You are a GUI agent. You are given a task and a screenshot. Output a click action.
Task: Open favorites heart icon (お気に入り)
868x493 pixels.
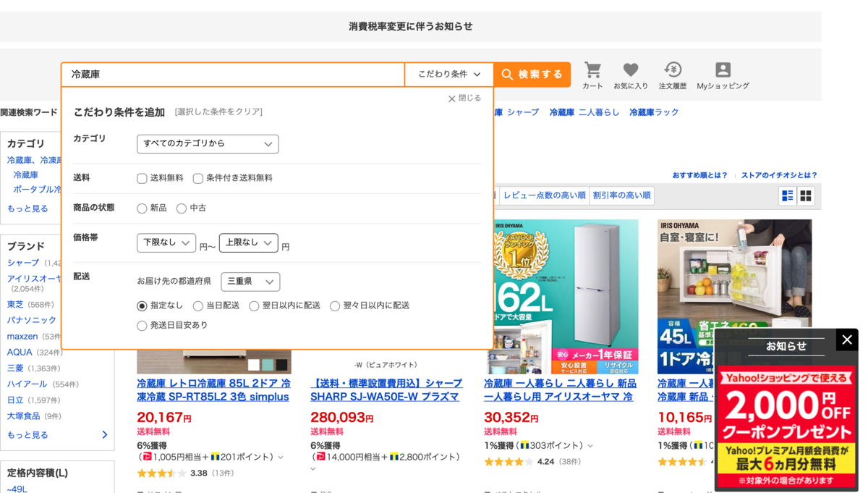tap(631, 75)
